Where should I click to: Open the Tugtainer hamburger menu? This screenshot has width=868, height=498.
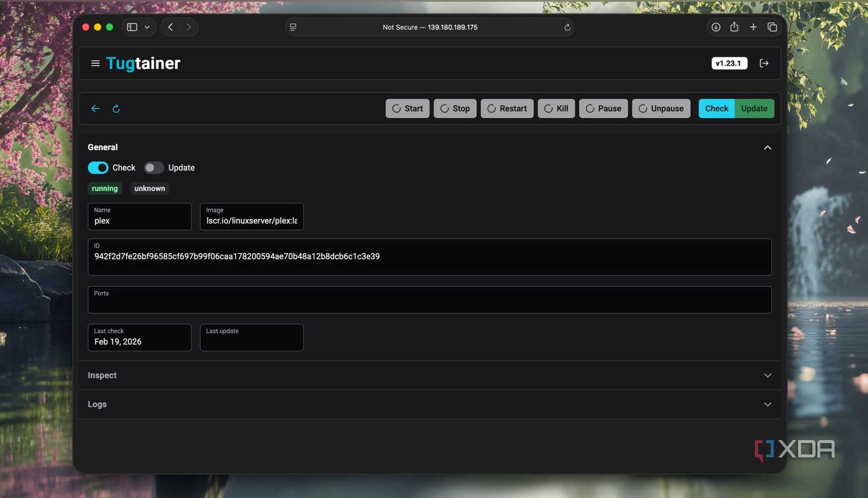tap(95, 63)
